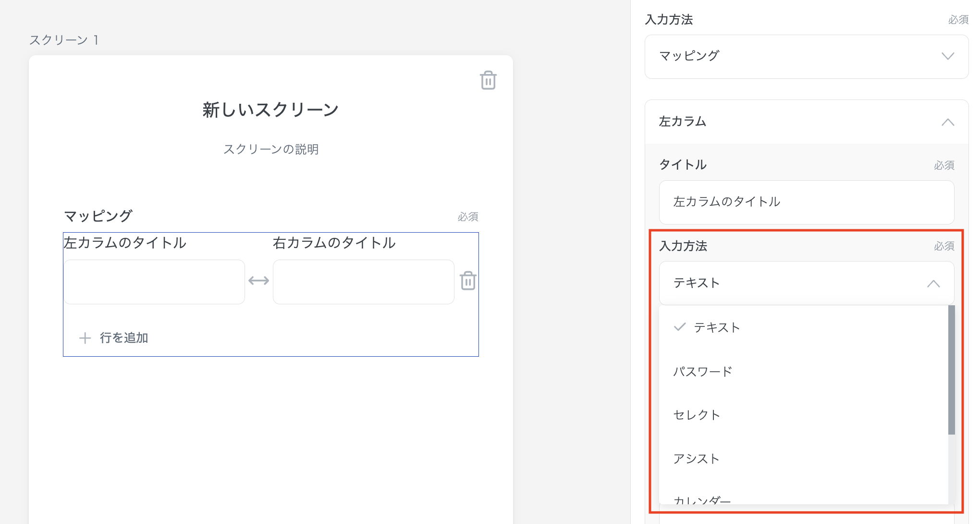
Task: Close the テキスト dropdown with its chevron
Action: (x=934, y=283)
